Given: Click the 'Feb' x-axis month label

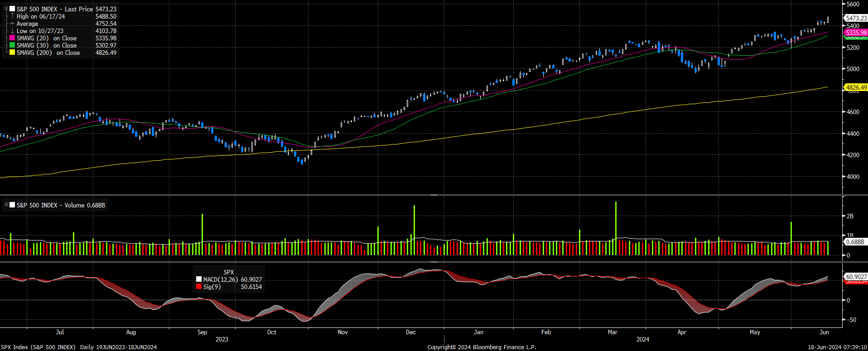Looking at the screenshot, I should point(546,332).
